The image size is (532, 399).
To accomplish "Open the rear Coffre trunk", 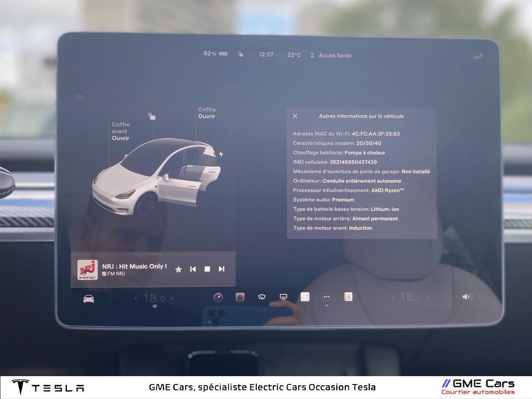I will point(207,116).
